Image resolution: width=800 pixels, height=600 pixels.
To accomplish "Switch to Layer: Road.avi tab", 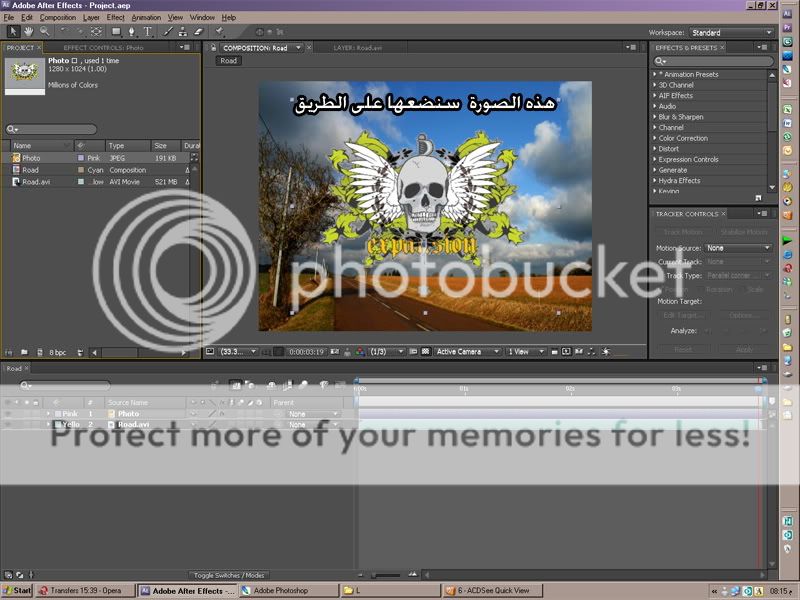I will (x=358, y=47).
